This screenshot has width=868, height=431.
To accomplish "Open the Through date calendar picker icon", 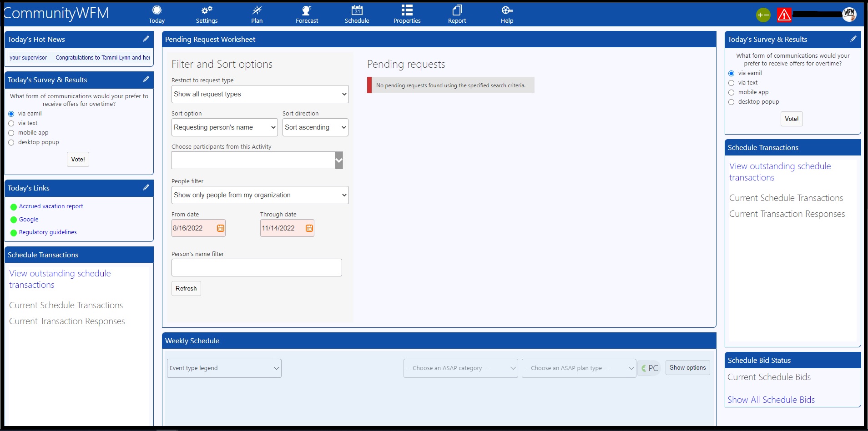I will click(309, 228).
